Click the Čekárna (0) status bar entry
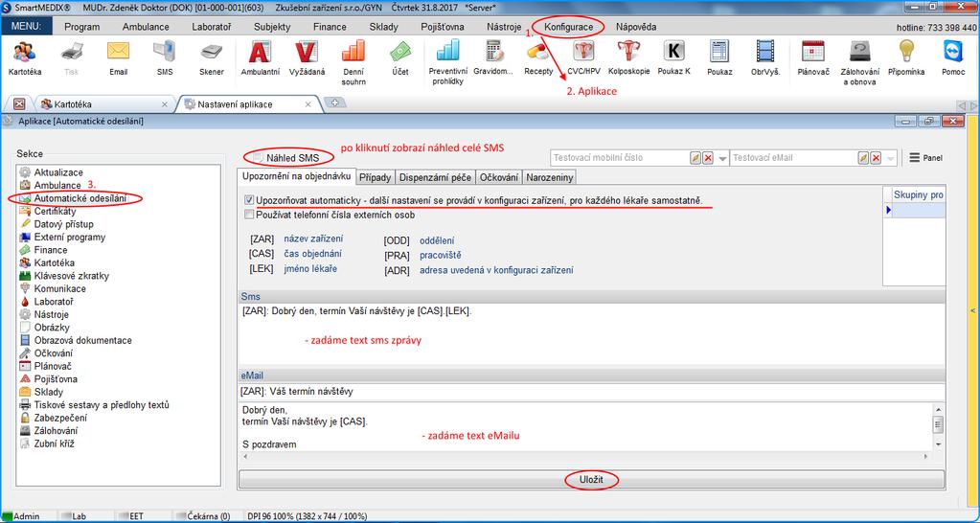980x523 pixels. [x=202, y=516]
